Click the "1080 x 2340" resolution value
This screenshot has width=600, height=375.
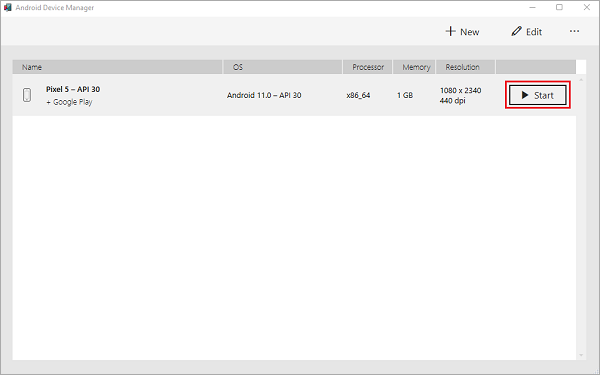461,90
